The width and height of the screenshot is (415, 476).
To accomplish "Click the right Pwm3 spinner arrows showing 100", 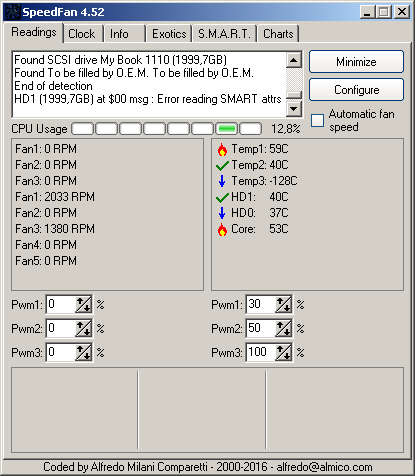I will pos(283,352).
